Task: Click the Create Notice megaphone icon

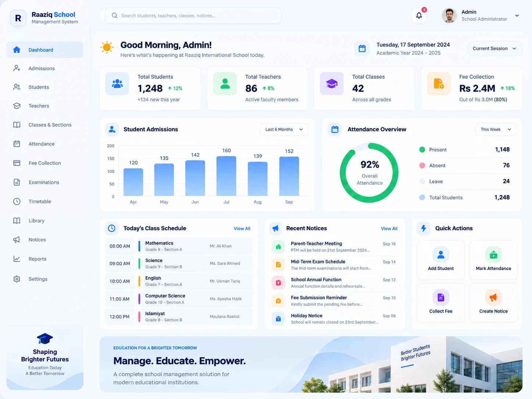Action: (493, 297)
